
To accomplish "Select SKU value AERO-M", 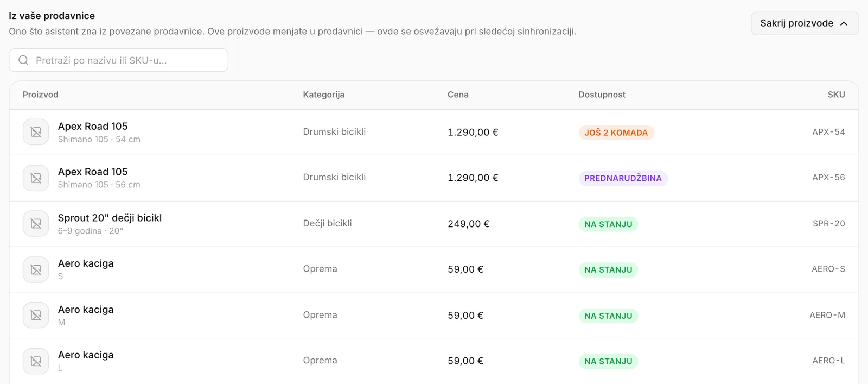I will click(x=827, y=316).
